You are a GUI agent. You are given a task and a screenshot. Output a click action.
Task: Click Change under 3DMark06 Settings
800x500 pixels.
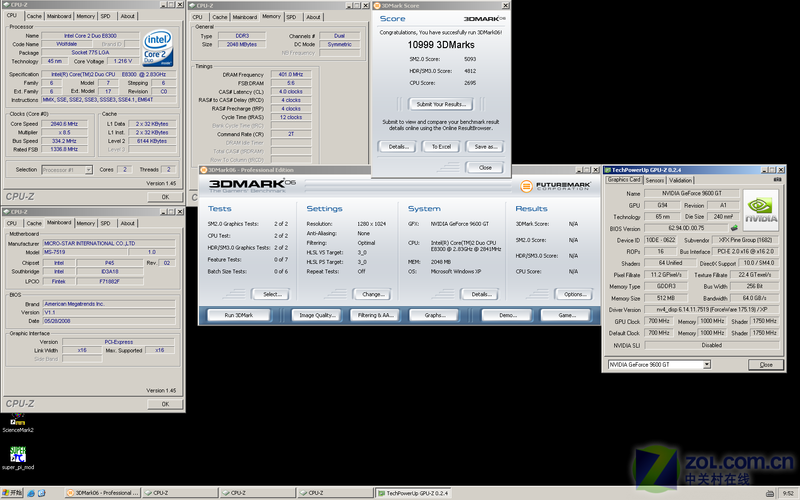point(372,294)
